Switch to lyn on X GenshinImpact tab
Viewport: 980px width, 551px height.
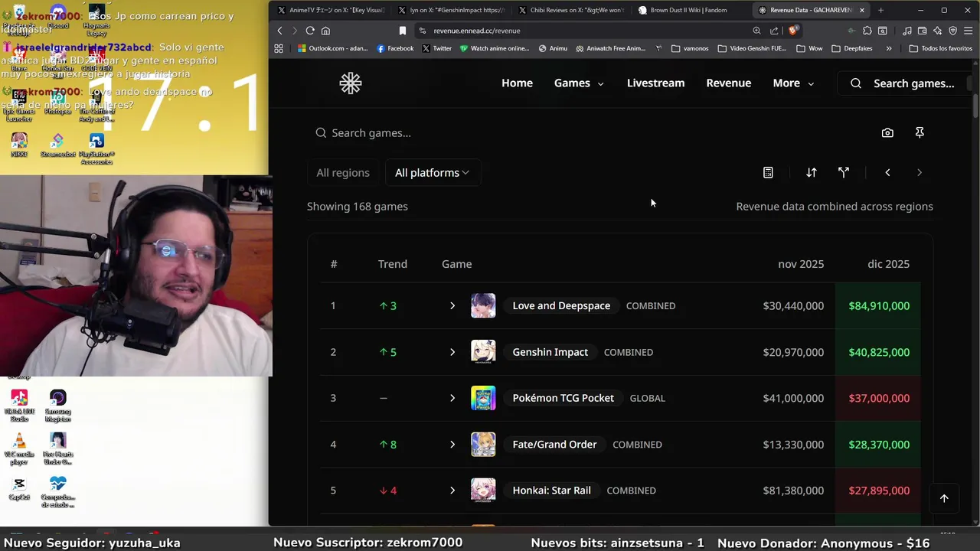point(451,10)
